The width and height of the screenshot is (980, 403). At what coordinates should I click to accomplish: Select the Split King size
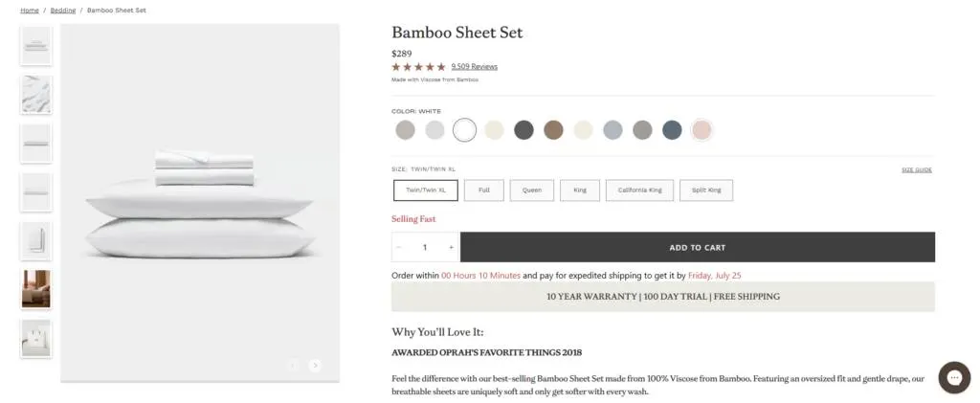706,190
